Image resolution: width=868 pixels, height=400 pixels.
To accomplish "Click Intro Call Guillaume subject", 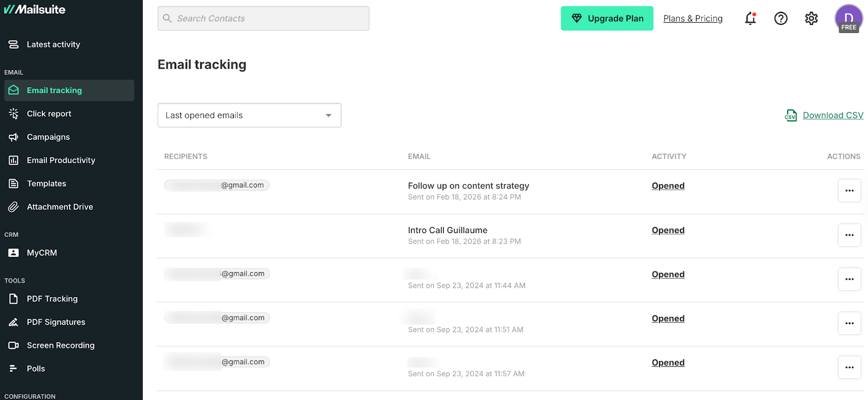I will pos(448,230).
